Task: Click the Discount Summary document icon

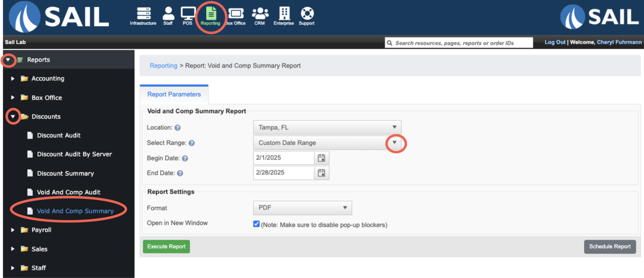Action: [30, 173]
